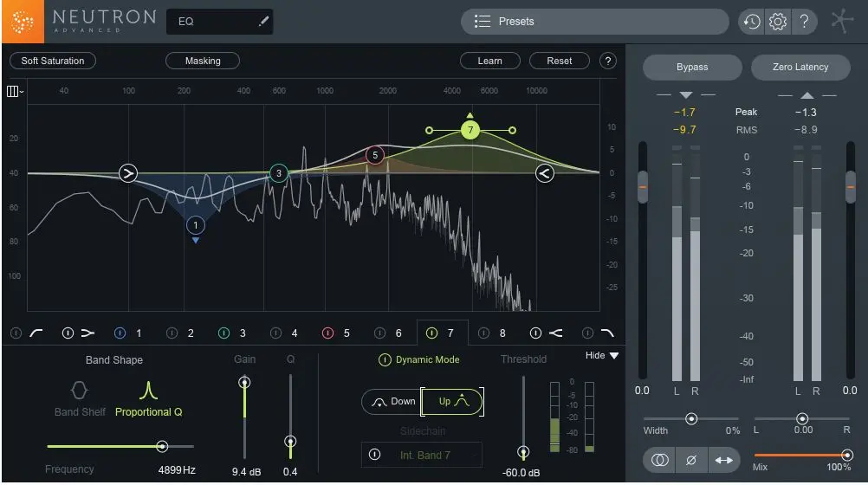Select the band 8 tab
868x485 pixels.
tap(502, 333)
